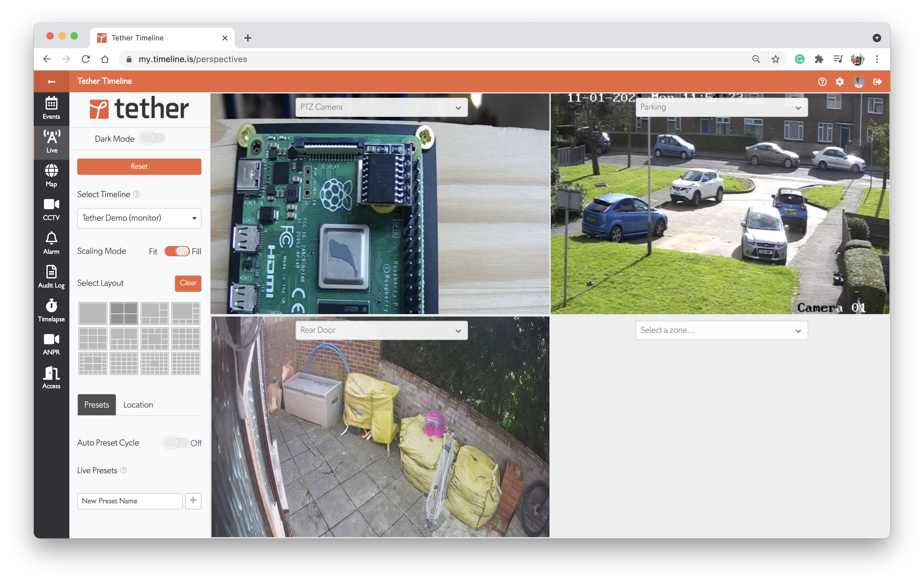Select the Live view icon
Viewport: 924px width, 583px height.
coord(51,141)
